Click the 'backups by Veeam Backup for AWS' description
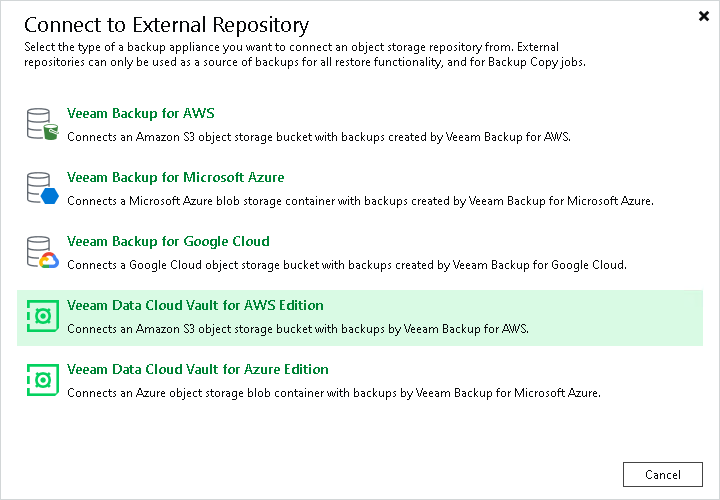The image size is (720, 500). (298, 329)
